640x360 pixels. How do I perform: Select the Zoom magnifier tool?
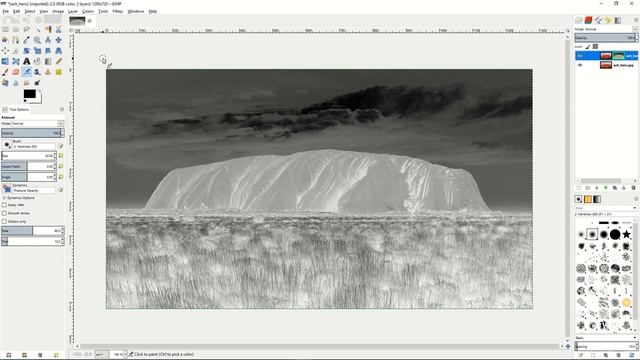(x=37, y=40)
